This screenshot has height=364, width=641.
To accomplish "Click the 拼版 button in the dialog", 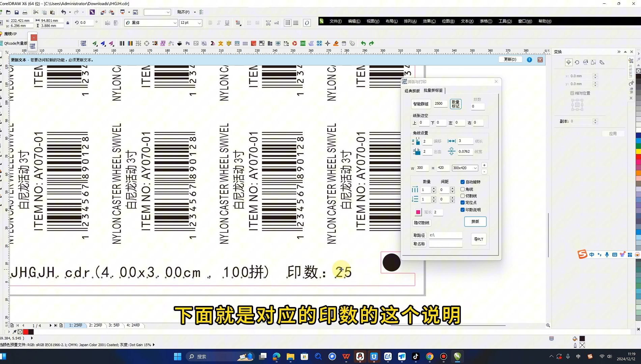I will tap(475, 221).
